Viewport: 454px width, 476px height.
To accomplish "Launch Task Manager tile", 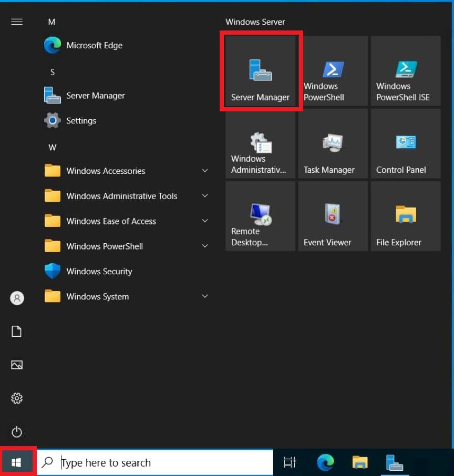I will (333, 145).
